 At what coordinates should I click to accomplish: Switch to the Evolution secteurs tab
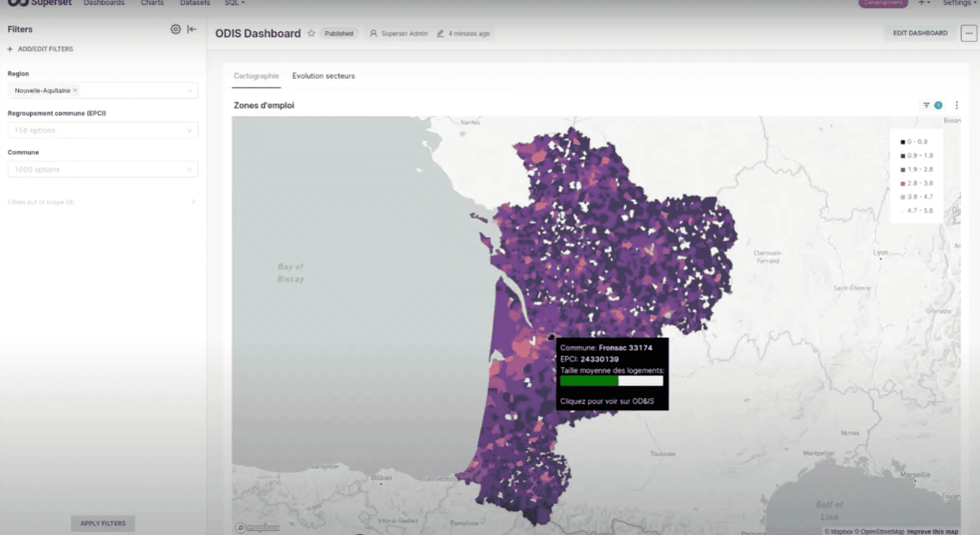tap(323, 76)
